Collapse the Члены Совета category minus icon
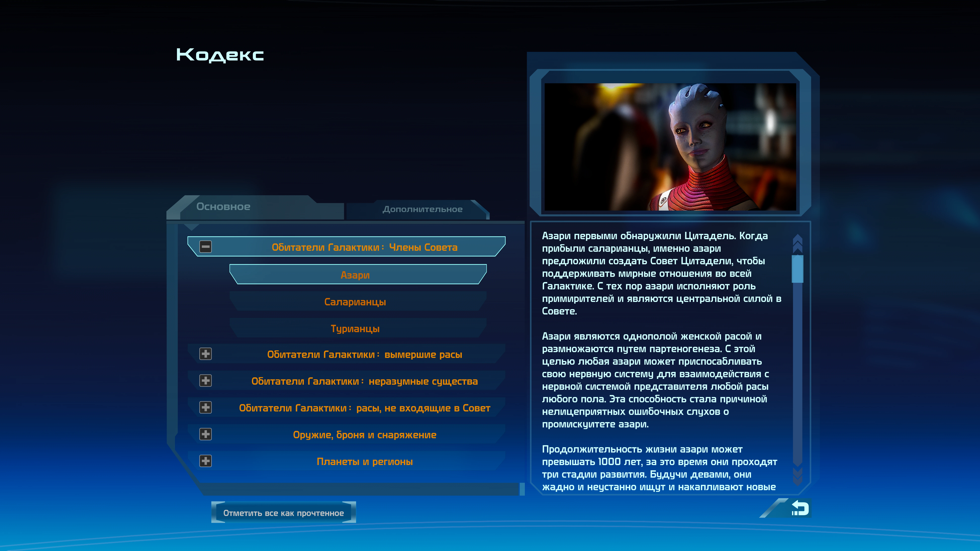 pos(205,247)
